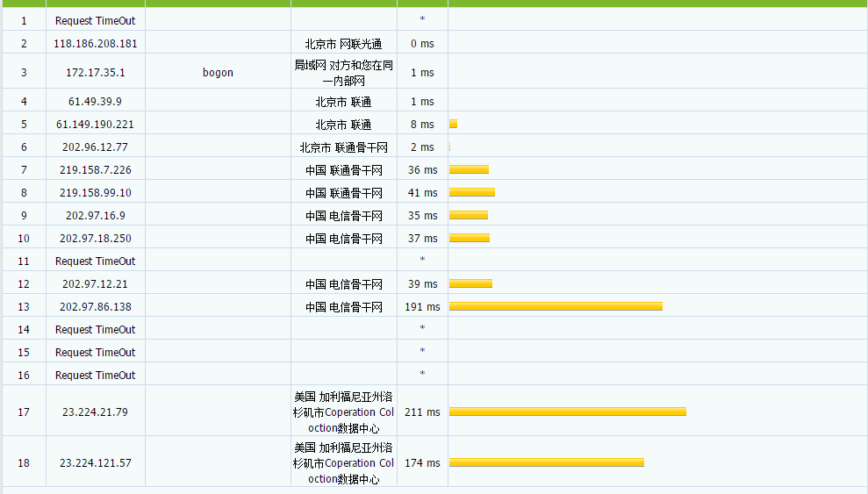The width and height of the screenshot is (868, 494).
Task: Click latency bar for 8 ms hop
Action: (454, 124)
